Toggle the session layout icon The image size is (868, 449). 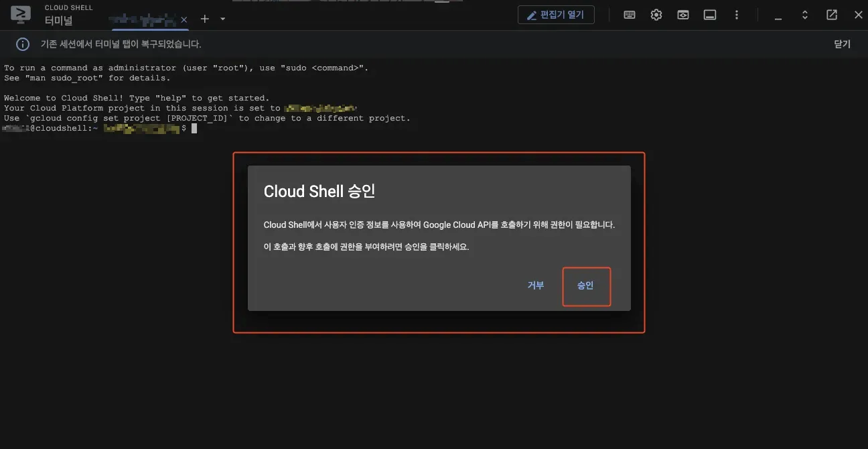[710, 15]
